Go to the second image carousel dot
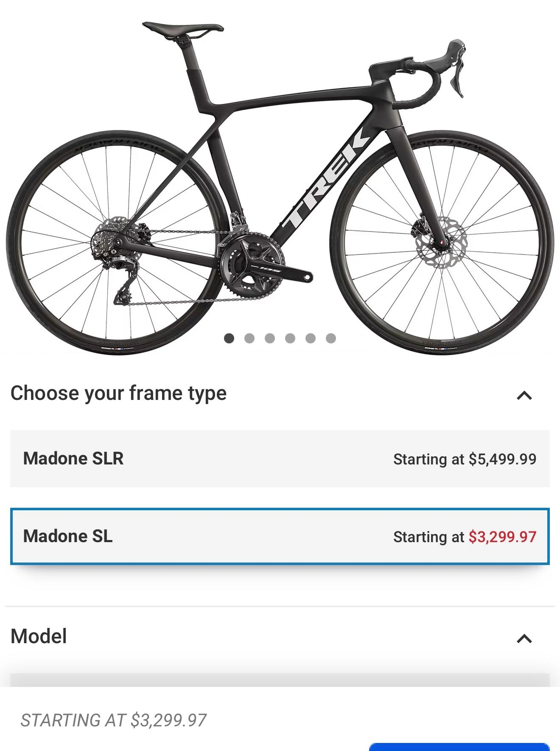Screen dimensions: 560x751 249,338
